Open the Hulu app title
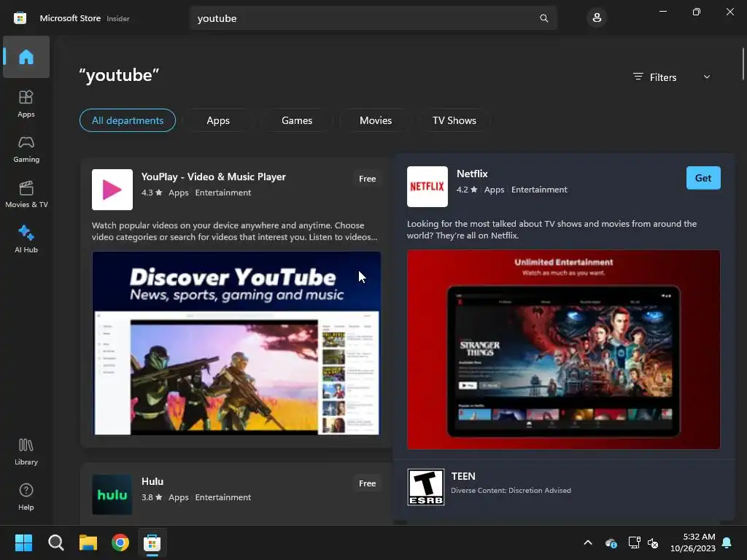Screen dimensions: 747x560 (152, 481)
